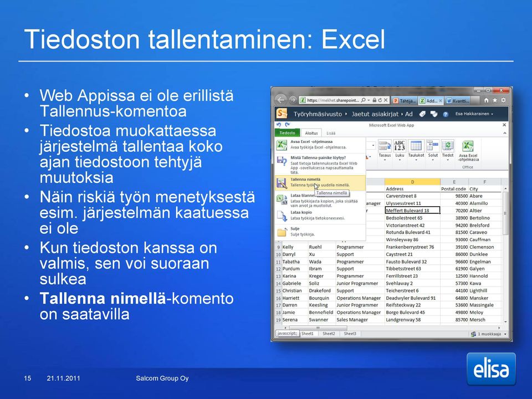Click the browser back arrow button
Image resolution: width=532 pixels, height=399 pixels.
(x=281, y=100)
